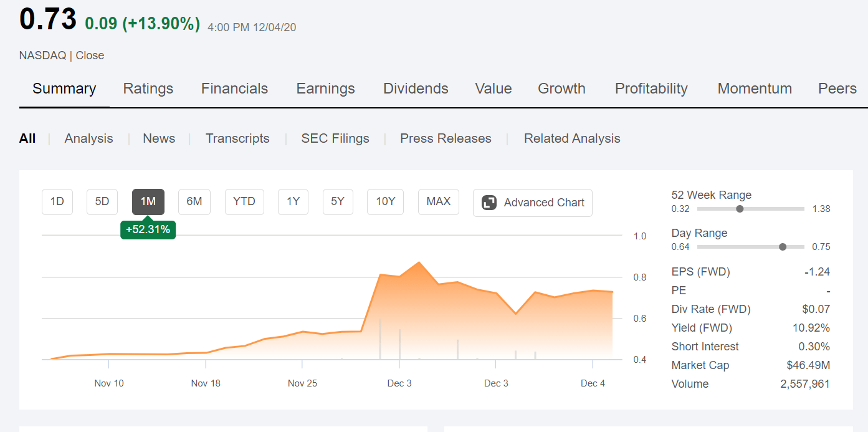The image size is (868, 432).
Task: Open the Advanced Chart expand icon
Action: 489,203
